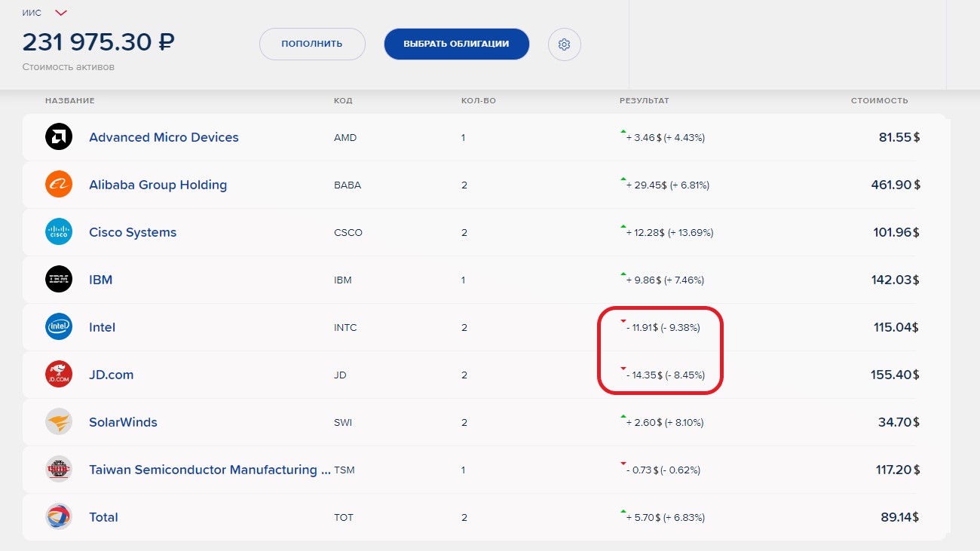980x551 pixels.
Task: Sort by Стоимость column header
Action: point(880,100)
